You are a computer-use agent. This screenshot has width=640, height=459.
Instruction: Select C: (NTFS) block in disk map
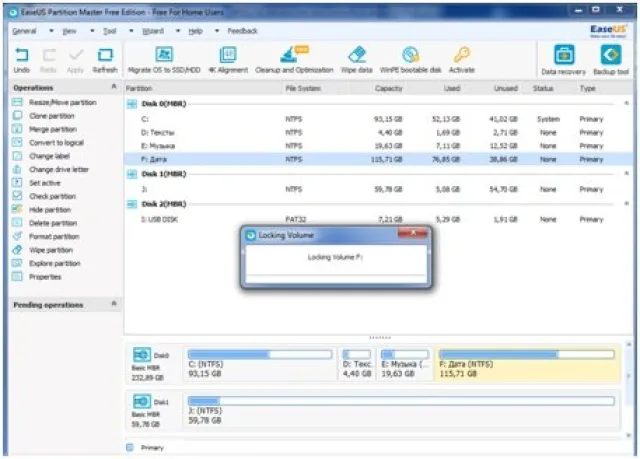260,363
